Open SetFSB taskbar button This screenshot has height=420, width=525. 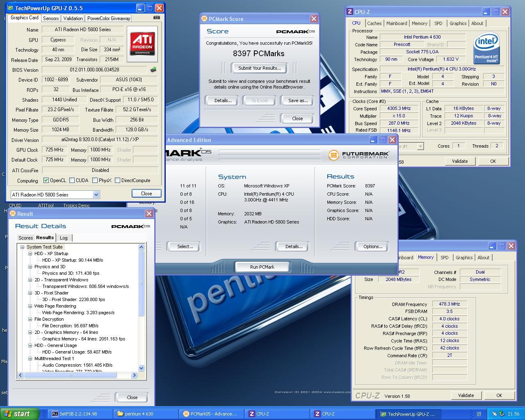pyautogui.click(x=80, y=414)
